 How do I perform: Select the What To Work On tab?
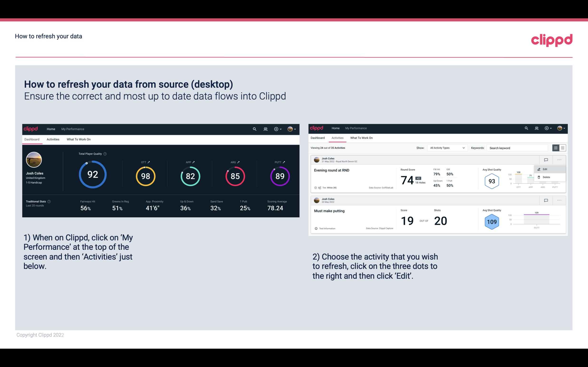pos(78,139)
